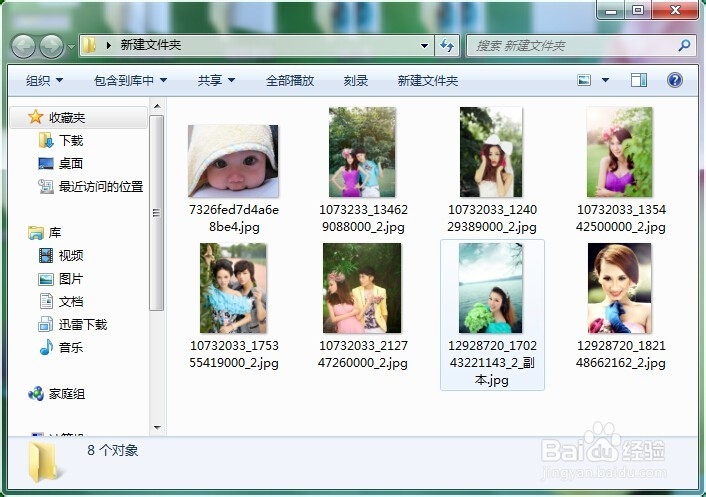This screenshot has width=706, height=497.
Task: Click file name 7326fed7d4a6e8be4.jpg text
Action: tap(234, 218)
